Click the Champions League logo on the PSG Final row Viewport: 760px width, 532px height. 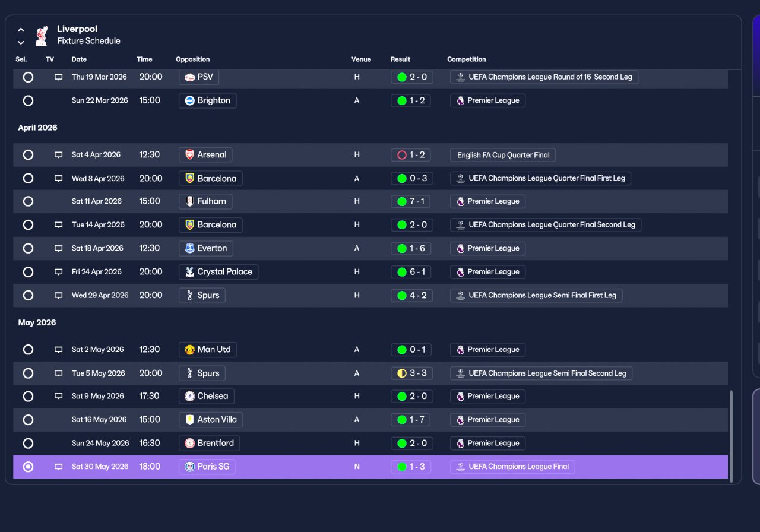[x=460, y=467]
